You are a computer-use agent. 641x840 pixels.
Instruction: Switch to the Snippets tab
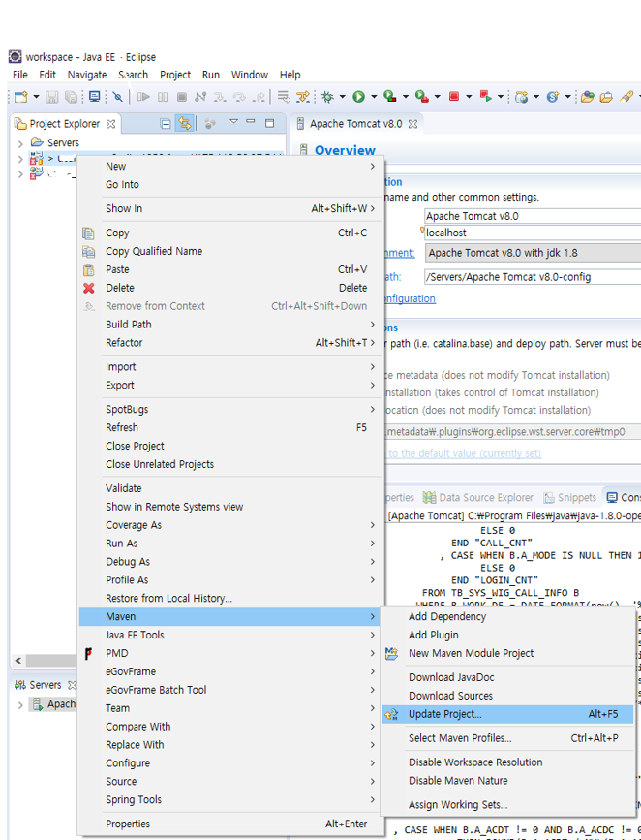point(569,498)
